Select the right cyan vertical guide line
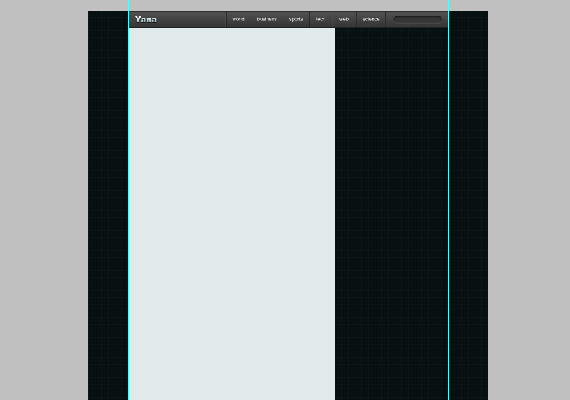The image size is (570, 400). point(449,200)
